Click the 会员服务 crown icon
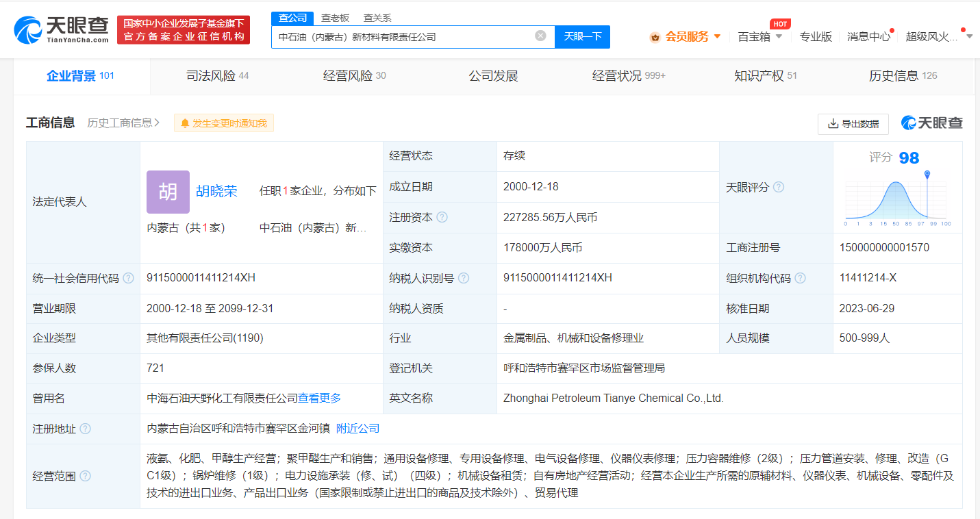This screenshot has height=519, width=980. (x=655, y=37)
